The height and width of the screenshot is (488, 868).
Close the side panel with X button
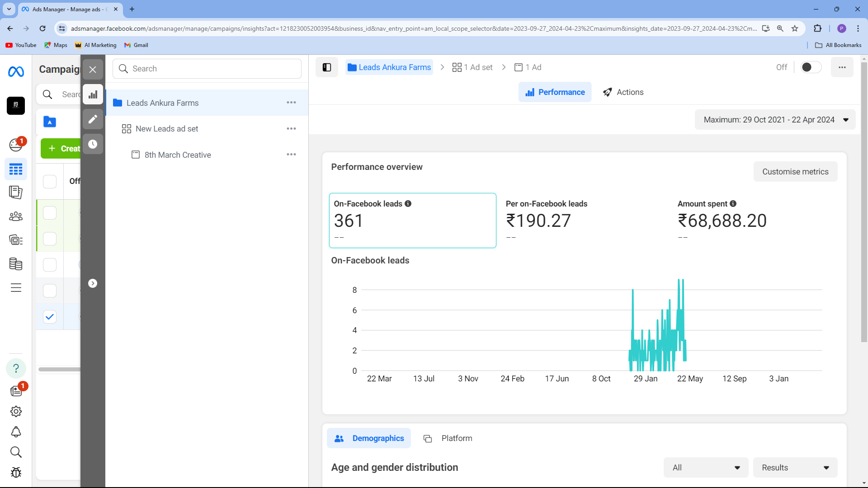pos(93,69)
